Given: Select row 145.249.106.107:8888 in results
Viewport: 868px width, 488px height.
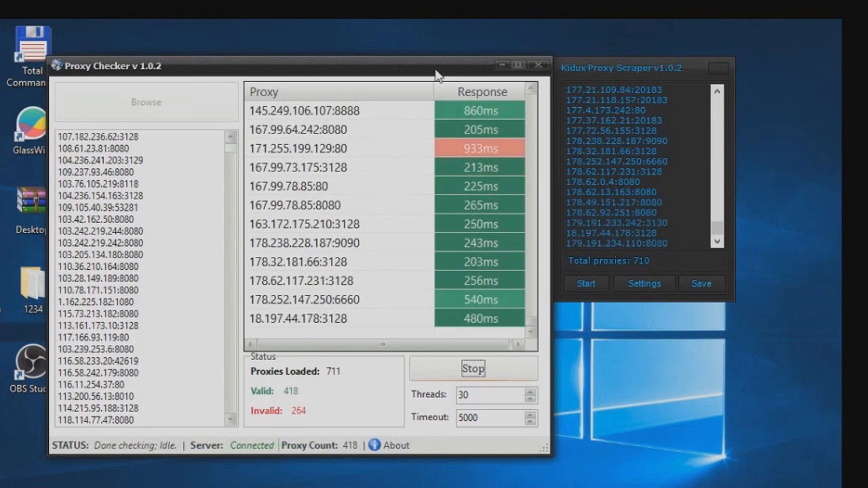Looking at the screenshot, I should click(x=384, y=110).
